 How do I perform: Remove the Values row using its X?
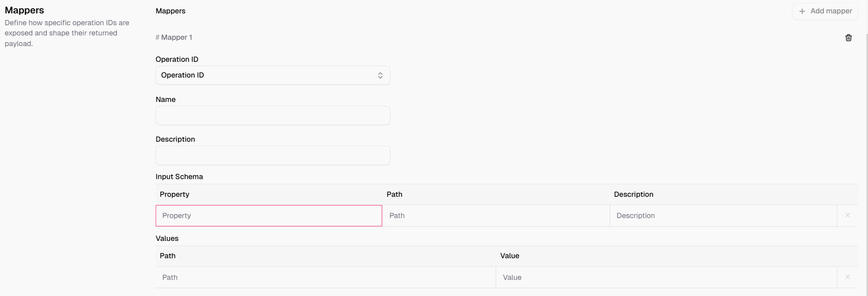coord(848,277)
